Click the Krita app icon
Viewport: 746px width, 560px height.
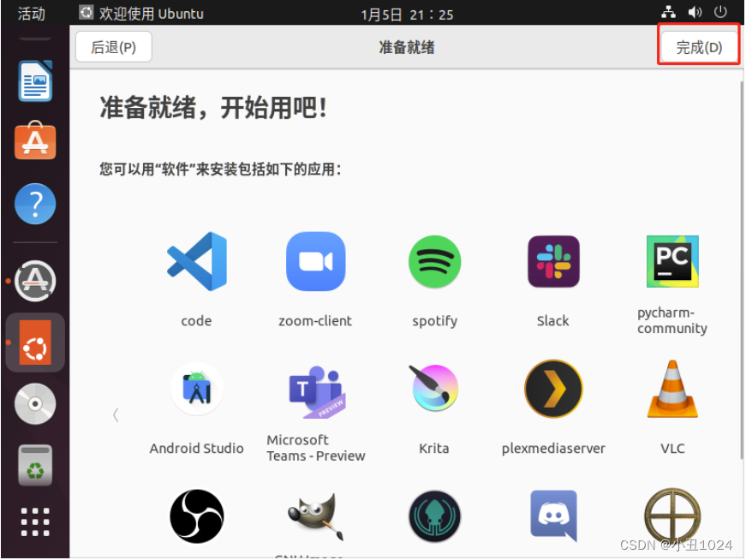434,388
